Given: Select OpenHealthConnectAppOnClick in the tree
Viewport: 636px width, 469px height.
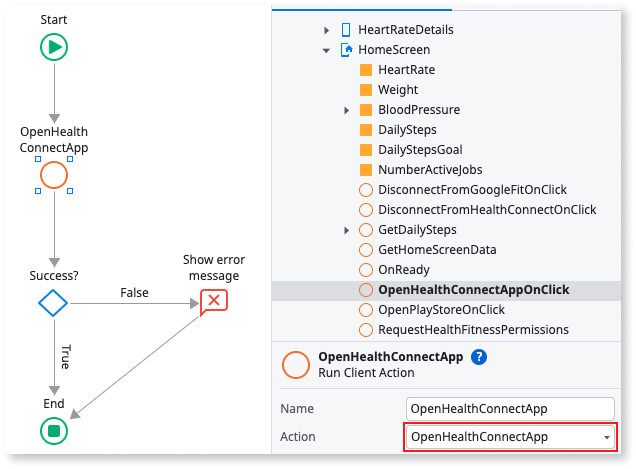Looking at the screenshot, I should [473, 290].
